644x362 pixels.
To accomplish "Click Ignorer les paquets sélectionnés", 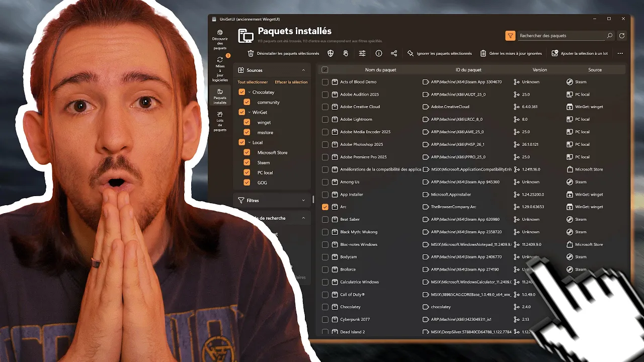I will 440,53.
